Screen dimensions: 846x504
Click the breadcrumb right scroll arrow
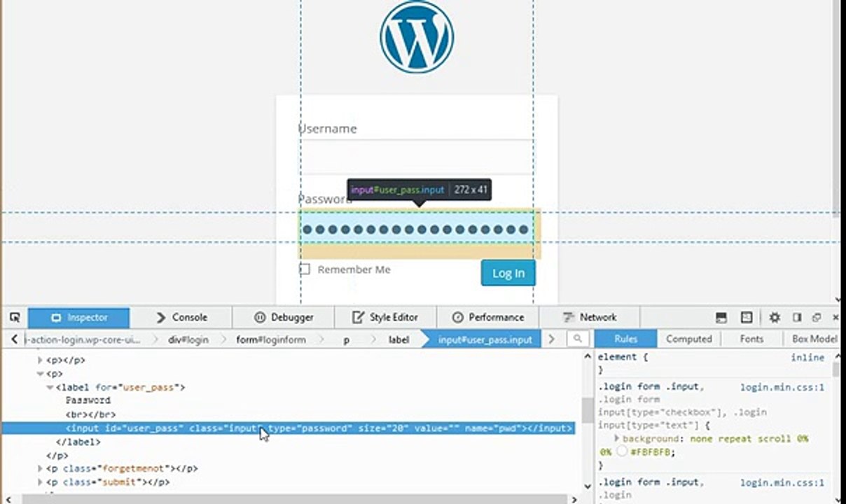(552, 339)
